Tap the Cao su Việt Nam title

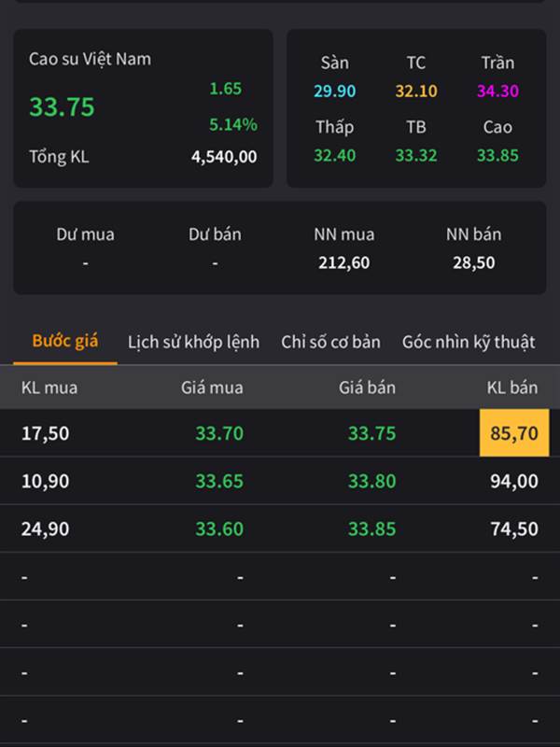tap(90, 59)
